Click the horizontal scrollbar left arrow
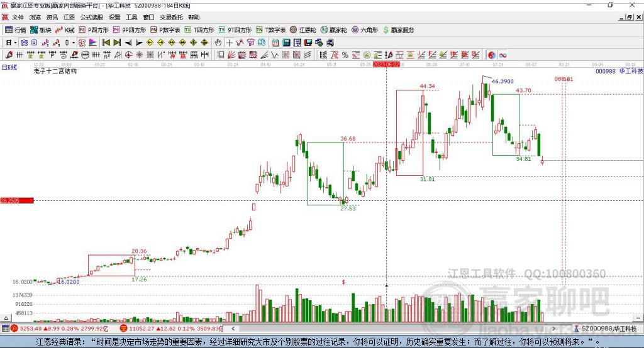The height and width of the screenshot is (348, 644). pyautogui.click(x=233, y=329)
